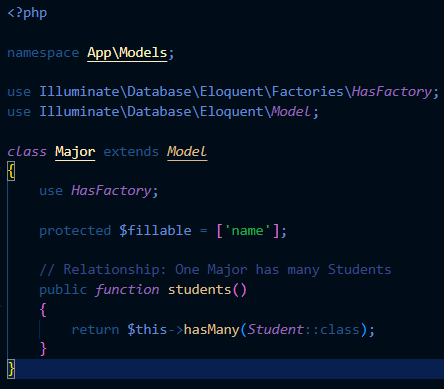
Task: Click Illuminate in the first use line
Action: (79, 92)
